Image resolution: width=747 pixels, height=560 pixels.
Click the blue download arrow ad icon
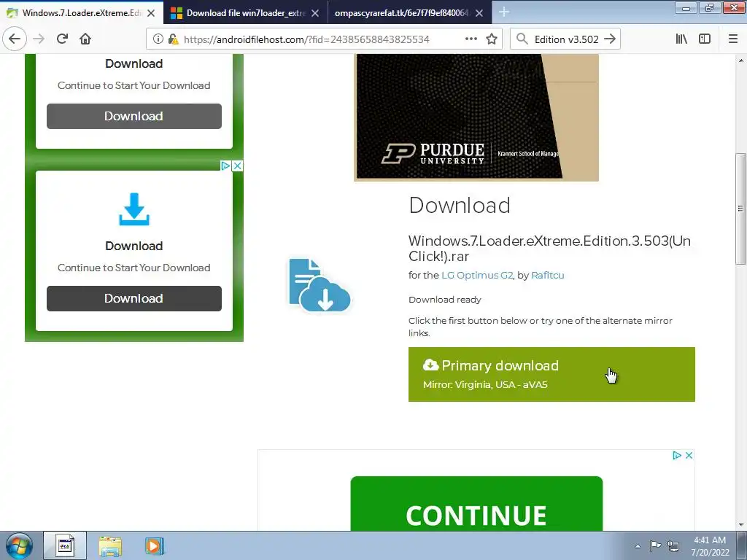tap(134, 209)
